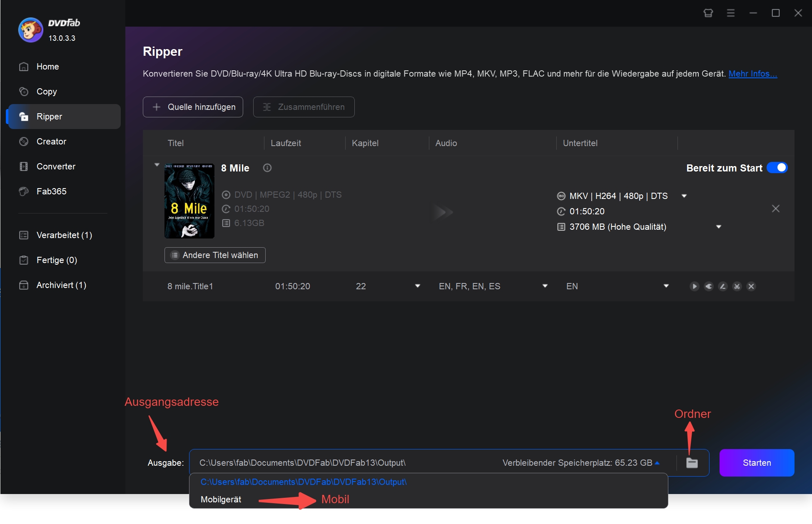Open the 3706 MB (Hohe Qualität) dropdown
Screen dimensions: 812x524
pyautogui.click(x=719, y=227)
